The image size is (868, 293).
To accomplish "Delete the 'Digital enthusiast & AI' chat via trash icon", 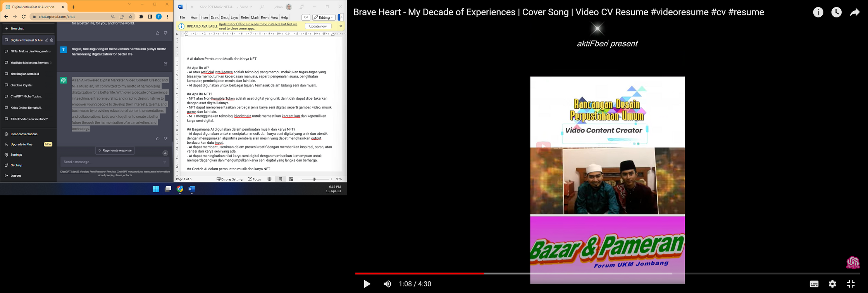I will tap(52, 40).
